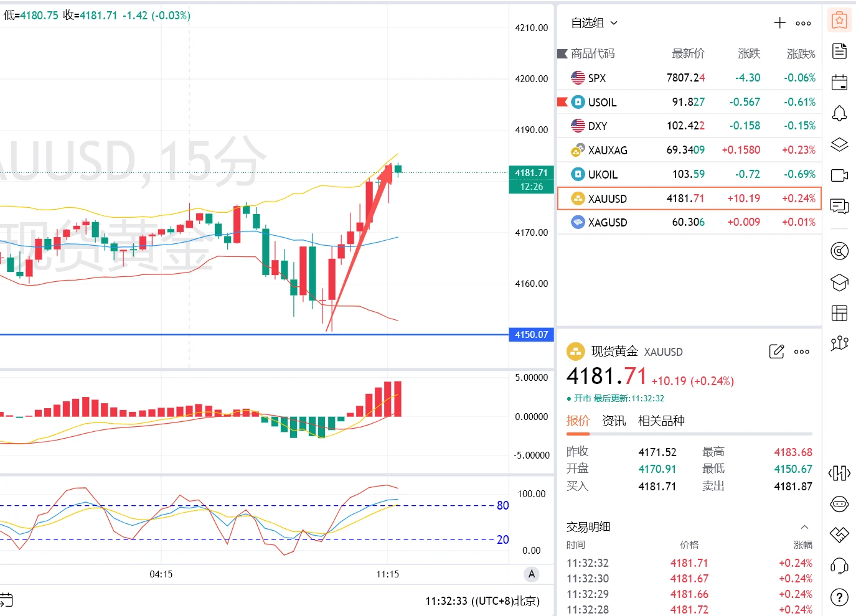Image resolution: width=856 pixels, height=616 pixels.
Task: Open the layers stack sidebar icon
Action: [x=839, y=145]
